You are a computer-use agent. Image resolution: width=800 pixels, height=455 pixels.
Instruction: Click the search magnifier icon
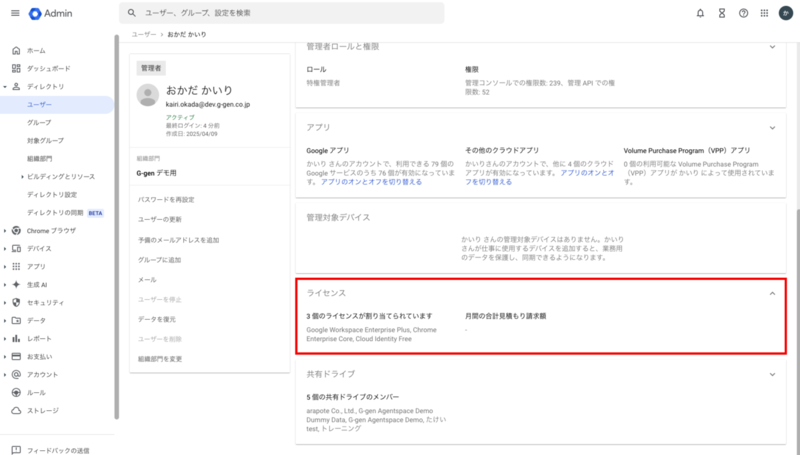[x=132, y=13]
